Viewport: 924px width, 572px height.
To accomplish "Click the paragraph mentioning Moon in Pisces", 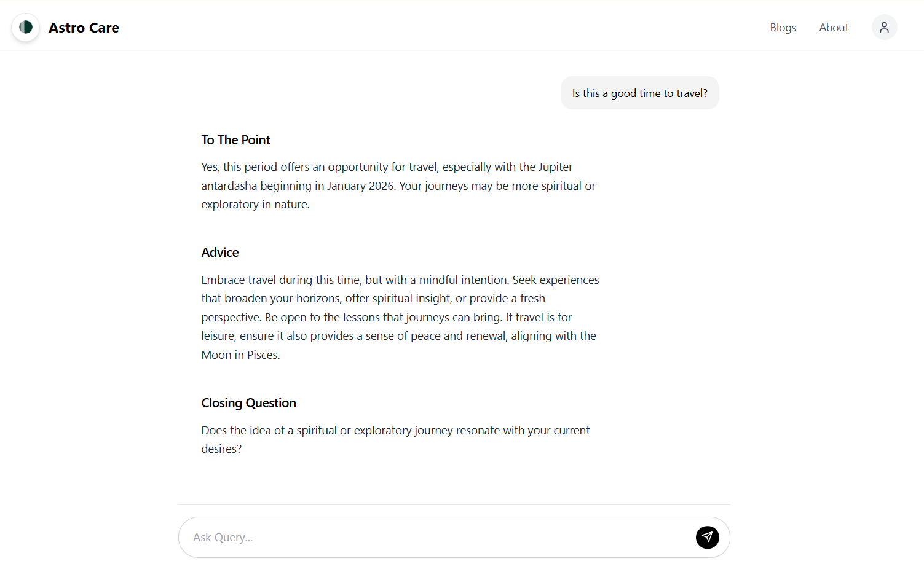I will click(400, 316).
